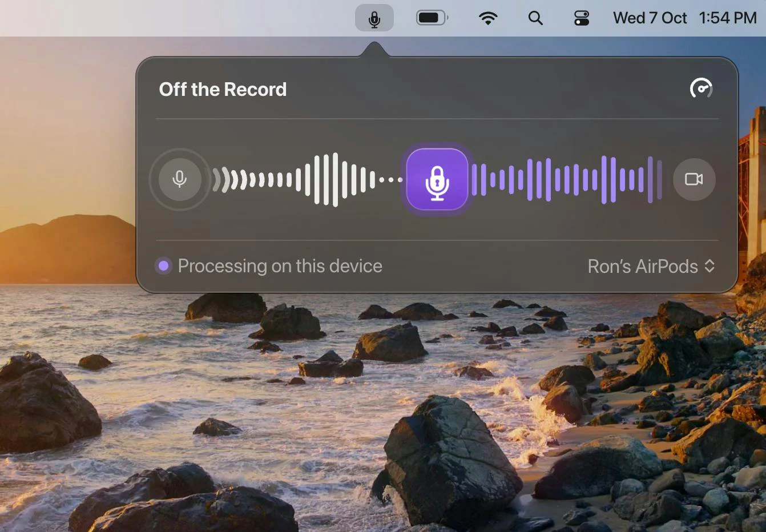766x532 pixels.
Task: Click the white audio waveform
Action: 307,179
